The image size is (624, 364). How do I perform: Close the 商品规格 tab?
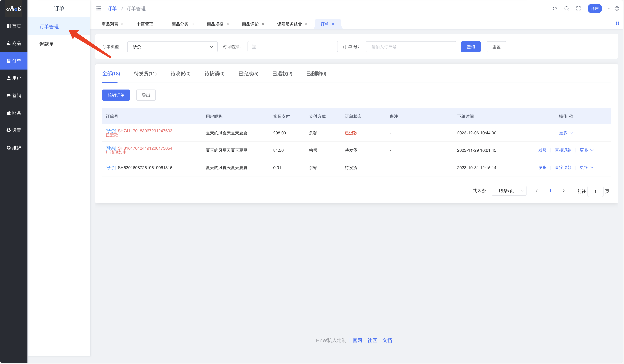pos(228,24)
